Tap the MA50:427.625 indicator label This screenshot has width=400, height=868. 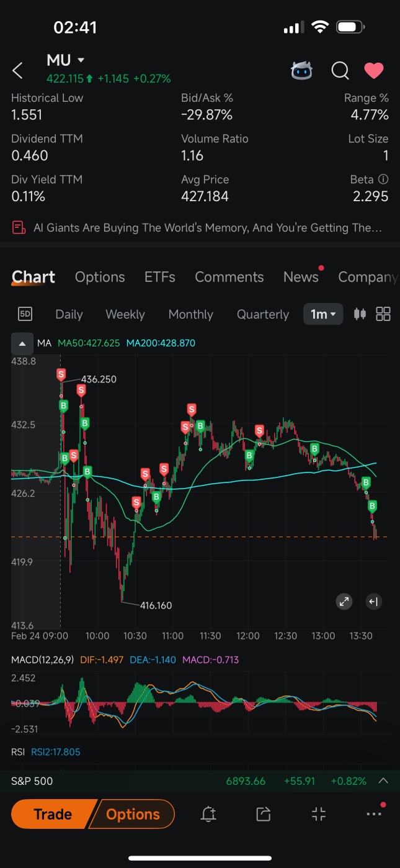pos(89,343)
